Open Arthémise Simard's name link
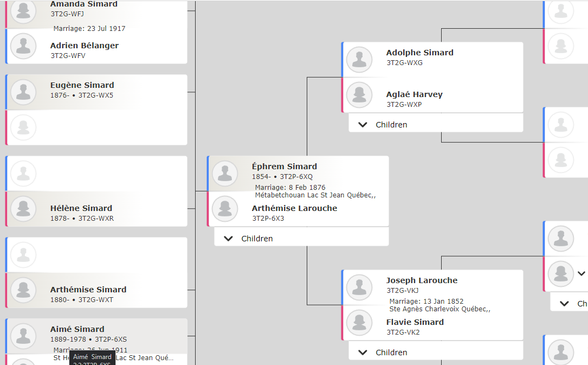Image resolution: width=588 pixels, height=365 pixels. tap(88, 290)
